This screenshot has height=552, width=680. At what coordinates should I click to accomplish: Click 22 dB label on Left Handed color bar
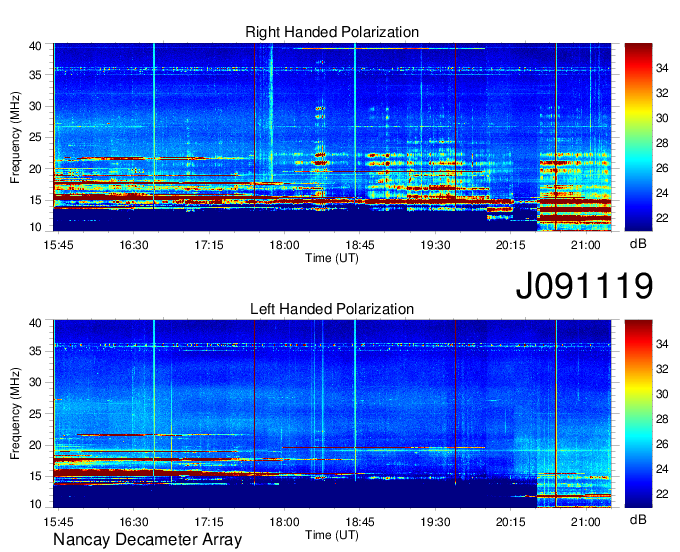(x=662, y=494)
